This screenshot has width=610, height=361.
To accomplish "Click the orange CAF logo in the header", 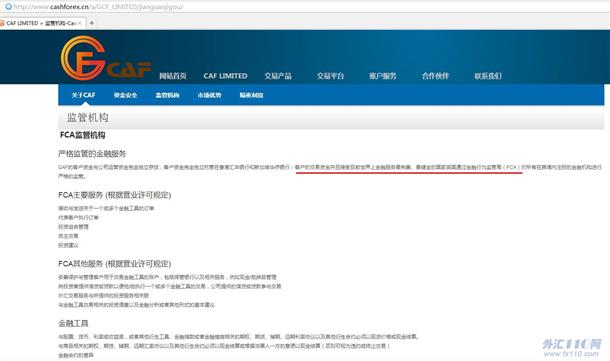I will pyautogui.click(x=106, y=58).
